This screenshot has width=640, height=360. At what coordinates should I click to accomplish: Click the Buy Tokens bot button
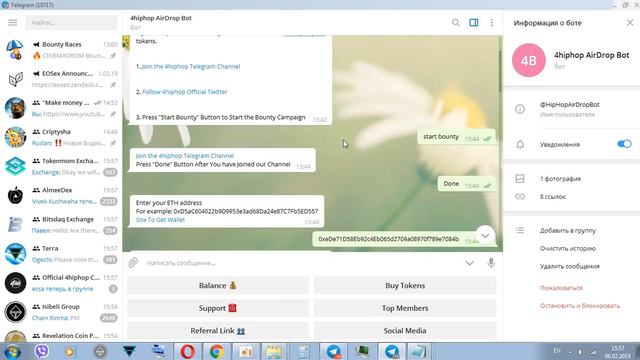coord(405,285)
